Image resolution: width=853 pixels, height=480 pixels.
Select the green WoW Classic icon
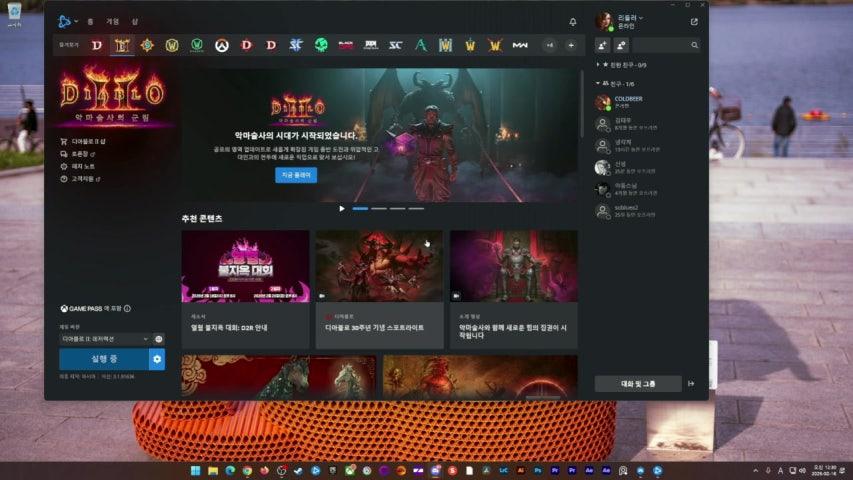(x=197, y=45)
